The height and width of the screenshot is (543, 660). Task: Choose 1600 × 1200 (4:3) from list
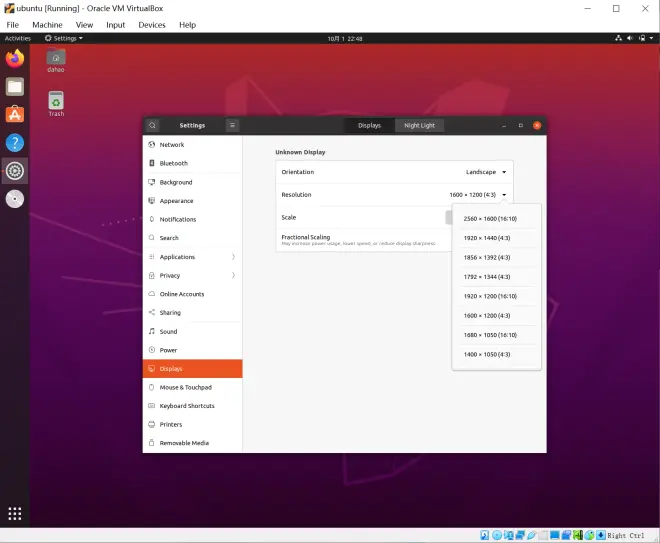[x=497, y=316]
